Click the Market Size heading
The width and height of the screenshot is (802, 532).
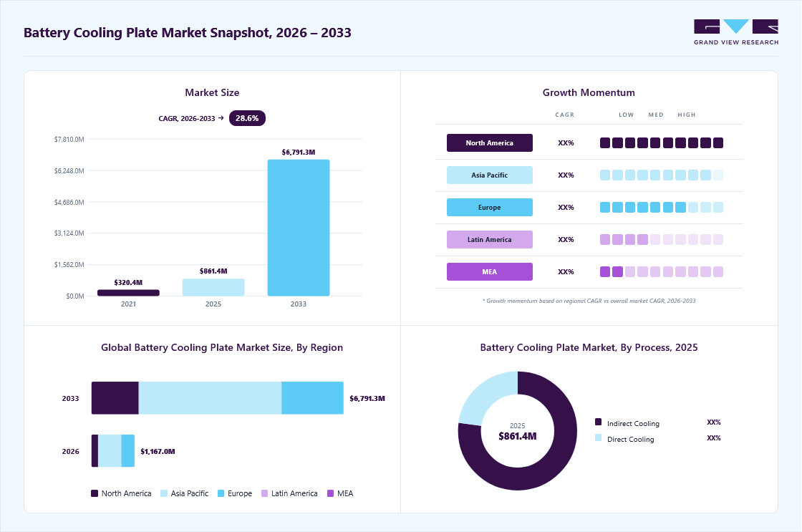pos(212,92)
